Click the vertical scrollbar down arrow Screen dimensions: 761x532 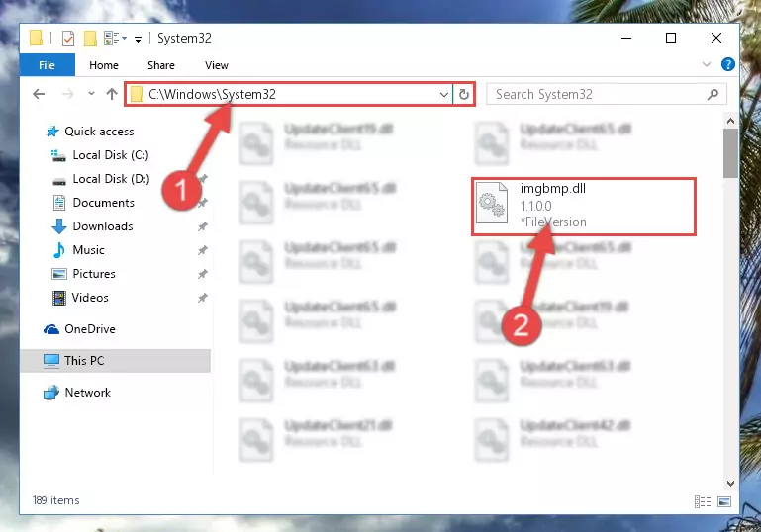(x=730, y=483)
